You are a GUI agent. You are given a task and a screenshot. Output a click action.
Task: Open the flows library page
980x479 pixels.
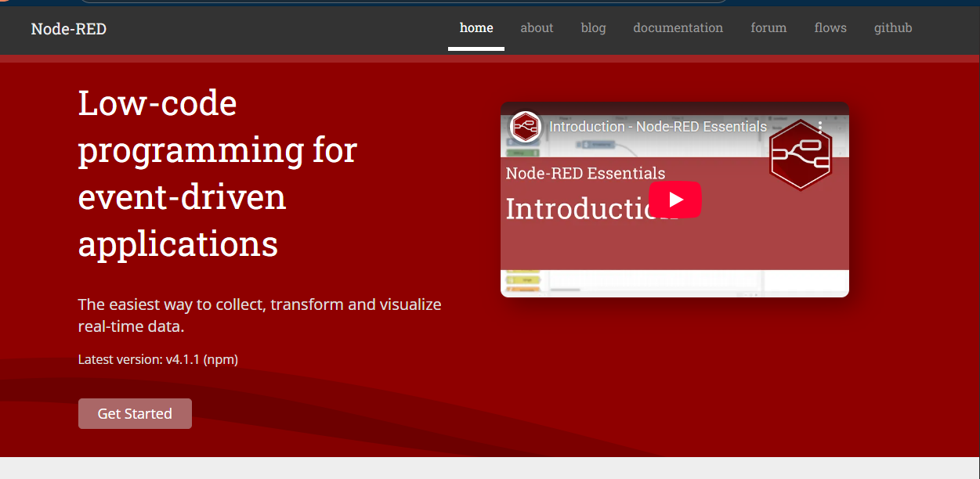830,27
